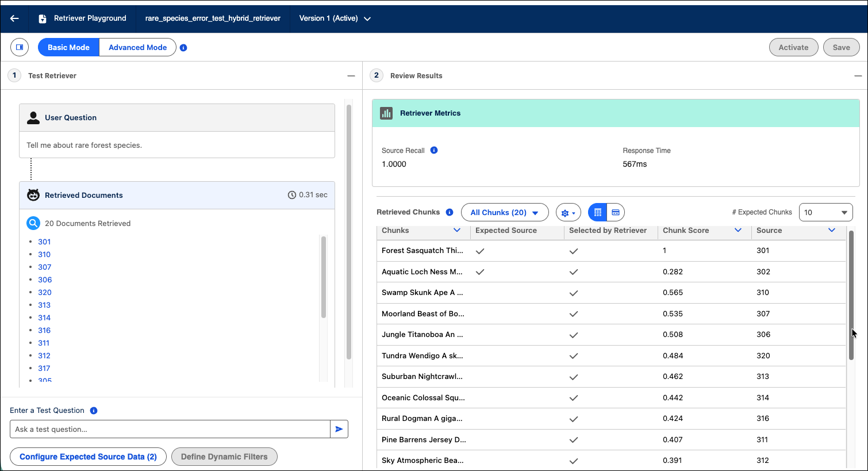This screenshot has width=868, height=471.
Task: Collapse the Test Retriever section
Action: pyautogui.click(x=351, y=76)
